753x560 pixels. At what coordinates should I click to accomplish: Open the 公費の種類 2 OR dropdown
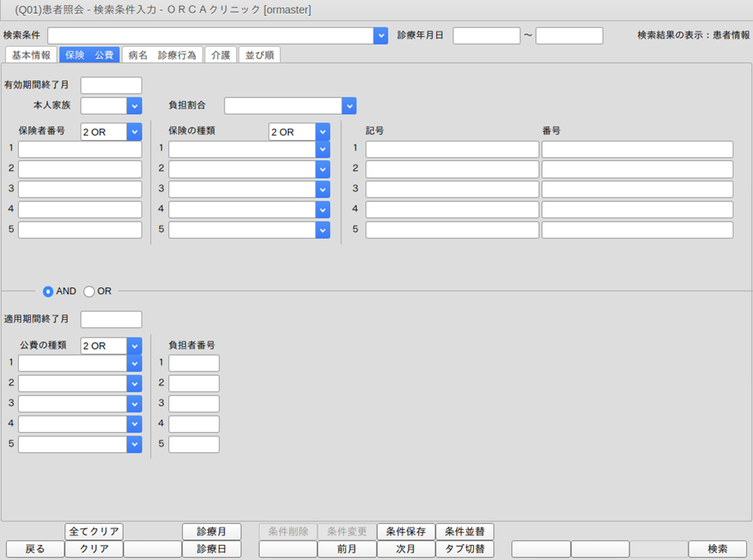point(134,346)
